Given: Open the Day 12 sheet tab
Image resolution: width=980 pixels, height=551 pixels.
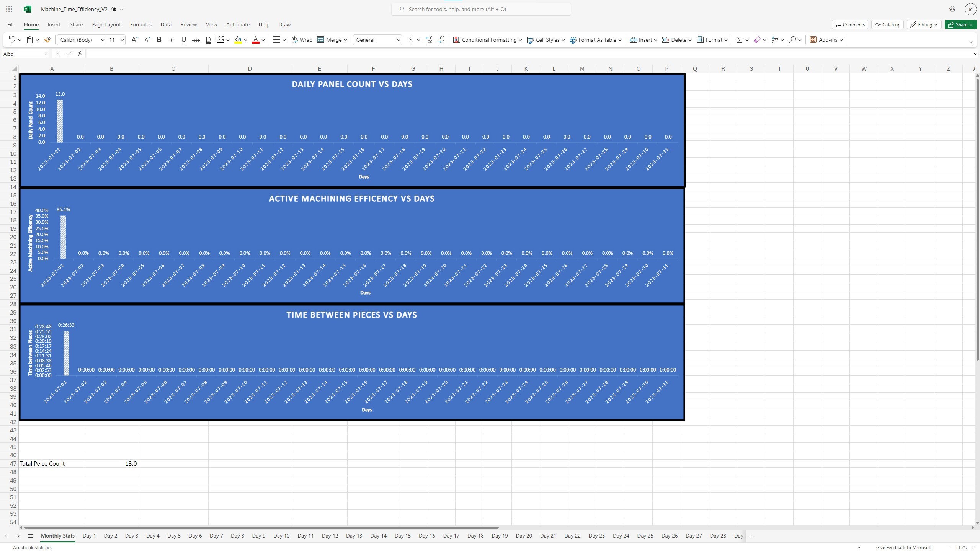Looking at the screenshot, I should 330,536.
